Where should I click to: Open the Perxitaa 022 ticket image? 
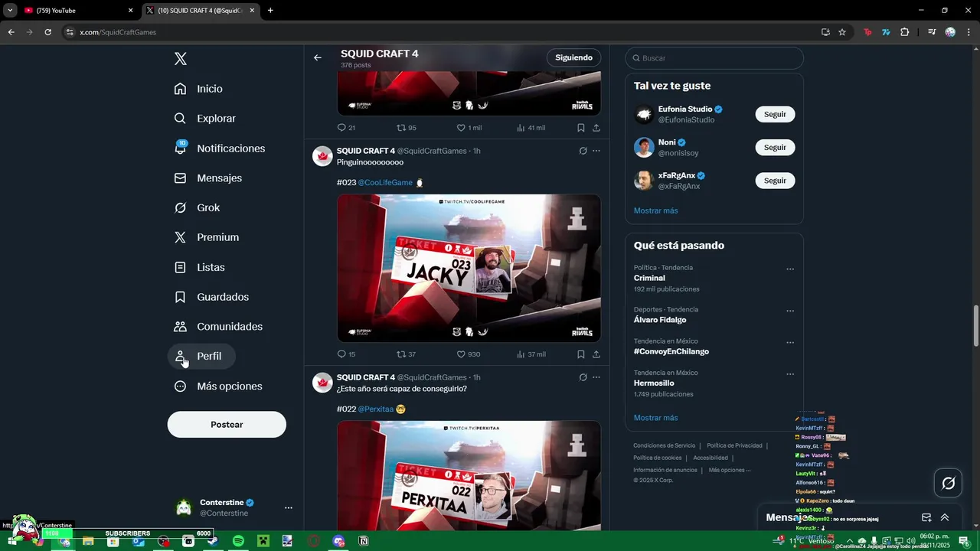point(469,475)
